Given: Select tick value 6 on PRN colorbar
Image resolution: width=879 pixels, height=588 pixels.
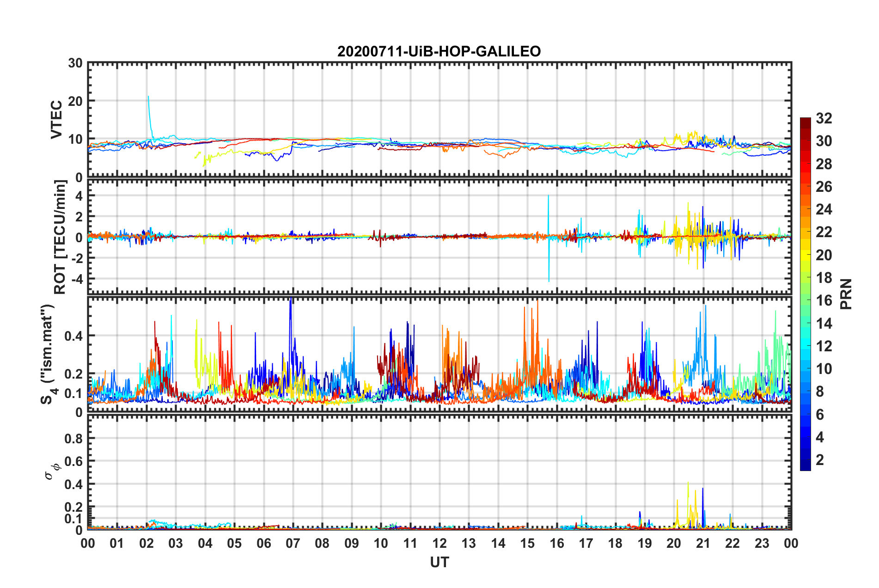Looking at the screenshot, I should 820,414.
